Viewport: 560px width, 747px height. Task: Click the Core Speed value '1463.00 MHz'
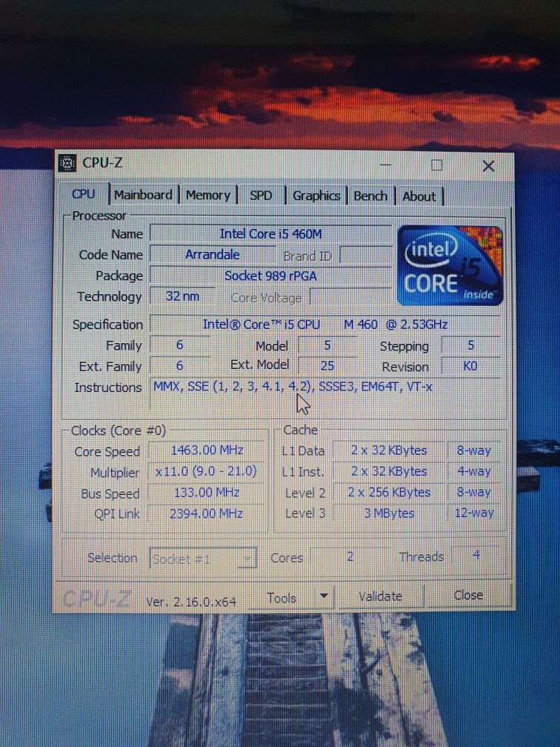click(207, 451)
